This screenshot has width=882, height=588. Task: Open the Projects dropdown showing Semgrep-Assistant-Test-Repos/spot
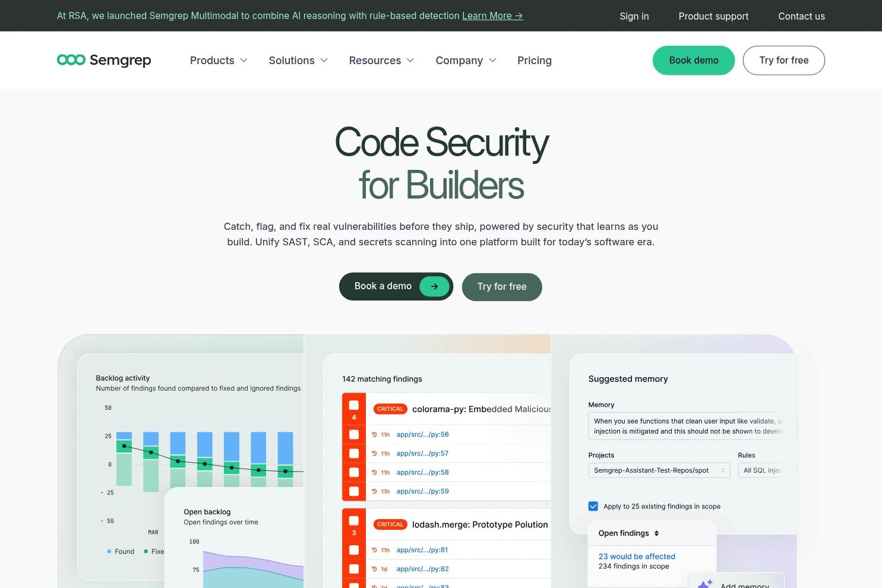click(x=659, y=470)
